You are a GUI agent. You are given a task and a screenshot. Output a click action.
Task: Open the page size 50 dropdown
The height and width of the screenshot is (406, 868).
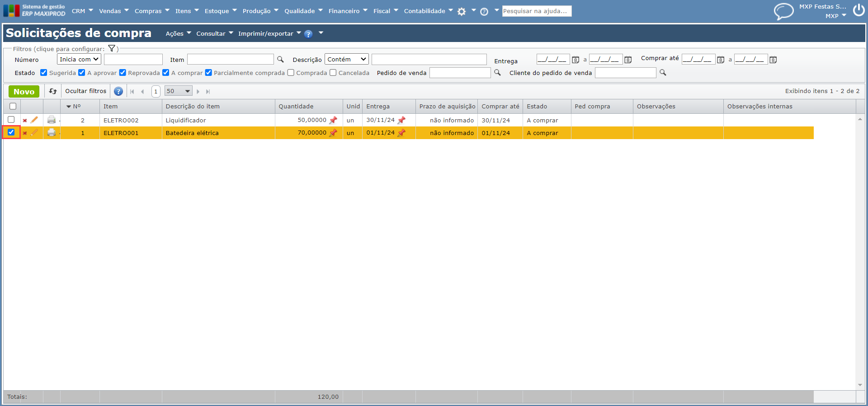[x=179, y=91]
